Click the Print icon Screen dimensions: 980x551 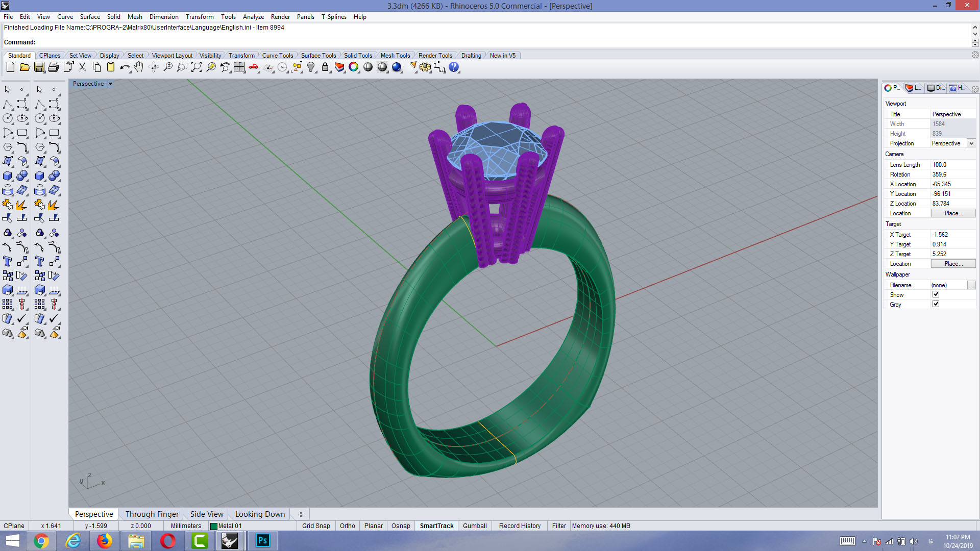(x=53, y=67)
